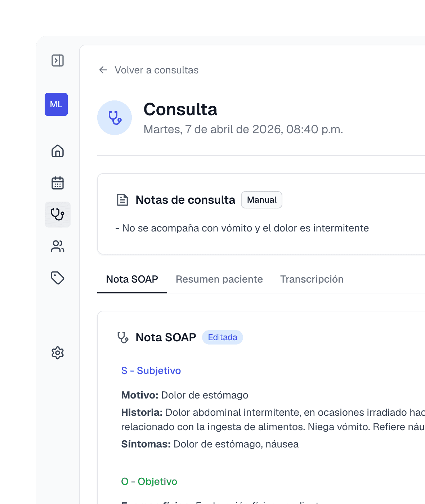Click the S - Subjetivo section heading
The image size is (425, 504).
(x=151, y=371)
